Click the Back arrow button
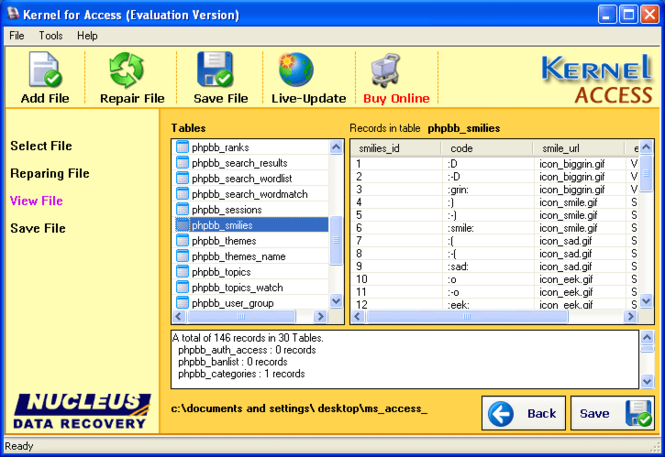The image size is (665, 457). click(523, 413)
